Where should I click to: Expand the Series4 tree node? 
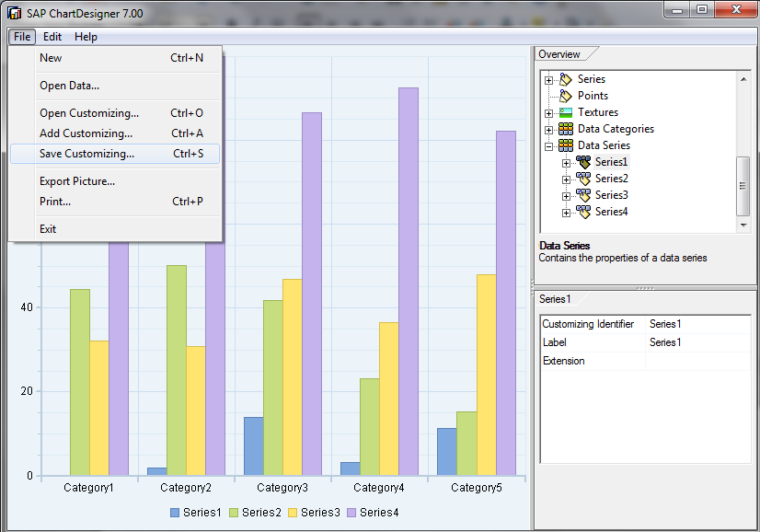[x=566, y=213]
